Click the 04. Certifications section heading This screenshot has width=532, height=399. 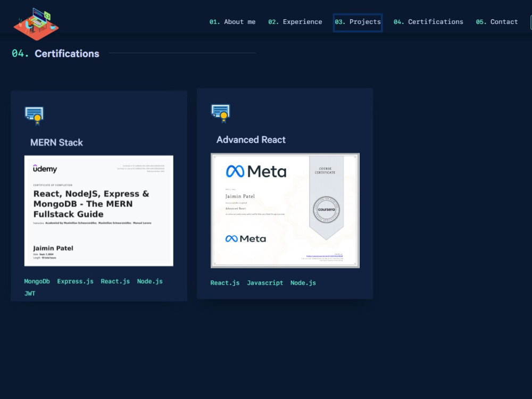56,54
